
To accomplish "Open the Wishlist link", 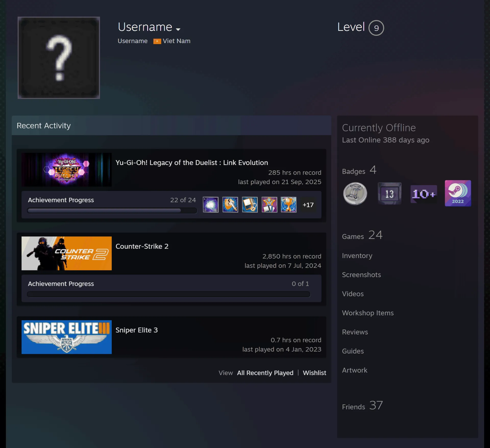I will tap(314, 373).
